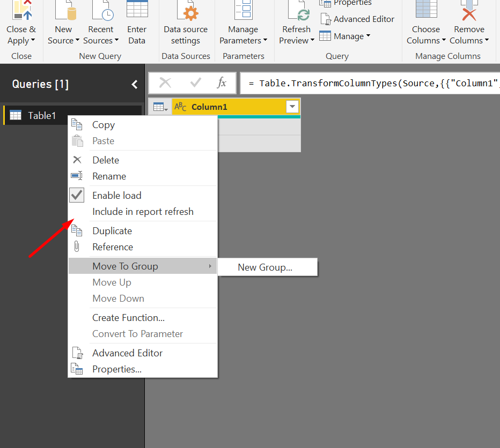Click the Column1 header
500x448 pixels.
(236, 107)
